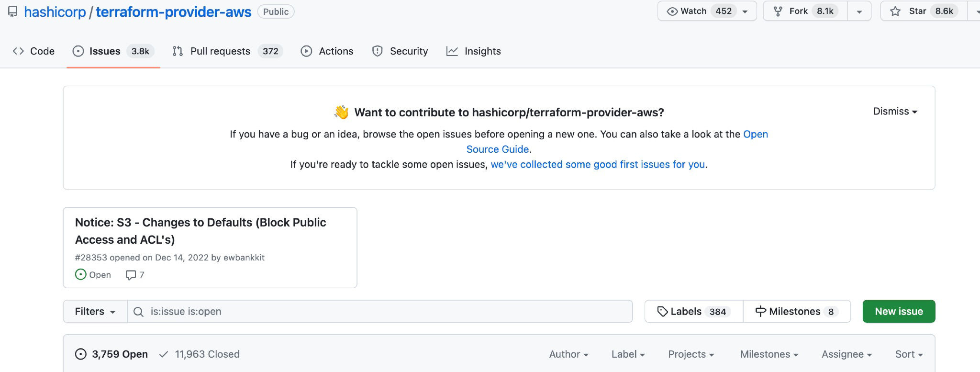
Task: Focus the issue search field
Action: pyautogui.click(x=380, y=311)
